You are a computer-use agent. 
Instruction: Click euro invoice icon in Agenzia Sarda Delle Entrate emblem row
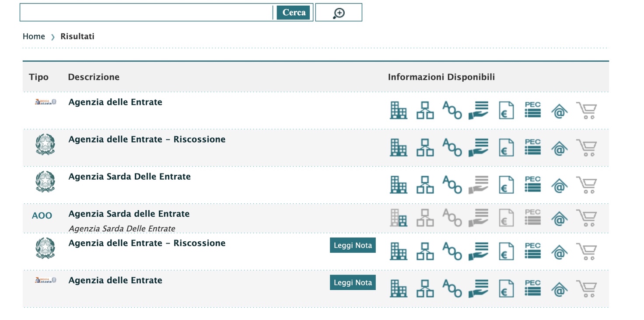[x=506, y=185]
